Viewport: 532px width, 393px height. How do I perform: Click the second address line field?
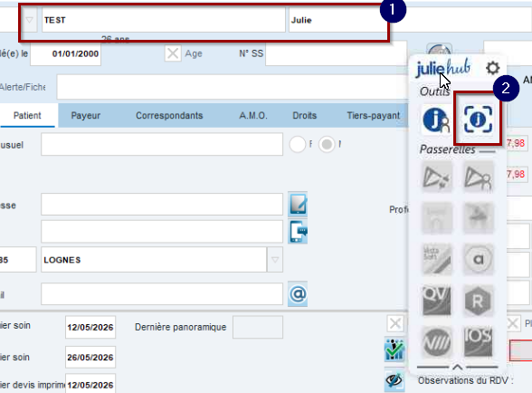(162, 231)
